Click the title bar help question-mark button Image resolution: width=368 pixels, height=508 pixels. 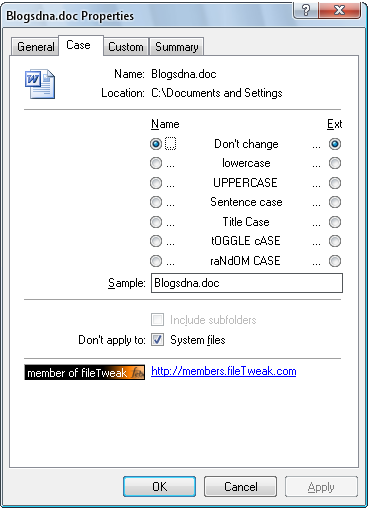[x=305, y=10]
